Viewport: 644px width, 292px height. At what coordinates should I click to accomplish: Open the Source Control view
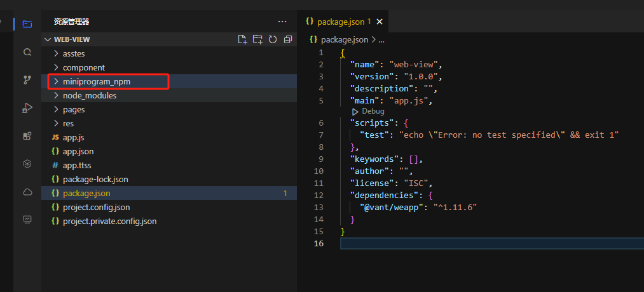tap(27, 80)
